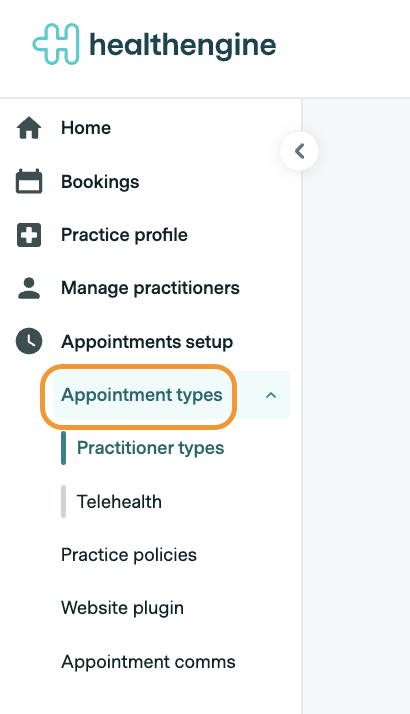Click the Appointments setup clock icon

[x=29, y=342]
